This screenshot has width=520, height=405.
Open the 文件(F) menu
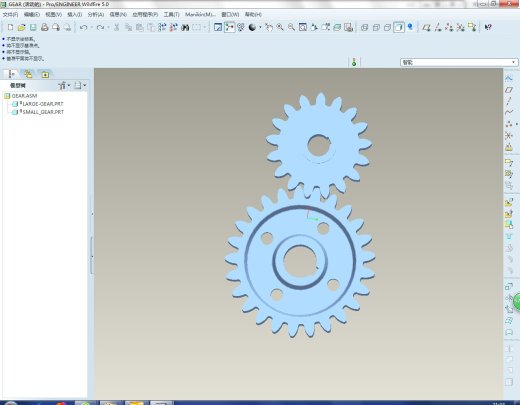point(10,15)
